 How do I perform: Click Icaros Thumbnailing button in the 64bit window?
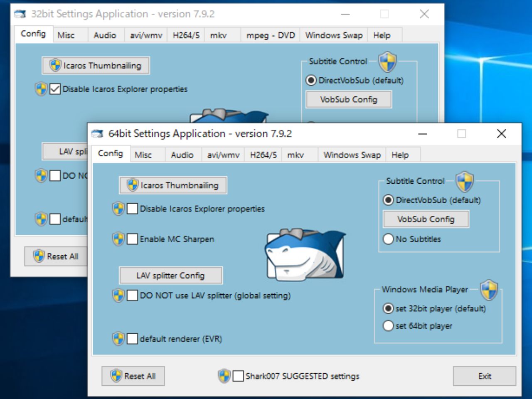[173, 185]
